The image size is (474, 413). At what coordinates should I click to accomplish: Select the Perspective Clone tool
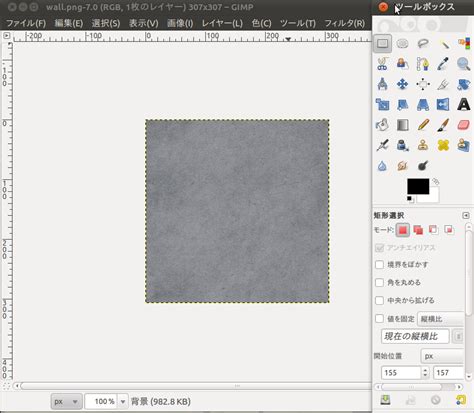coord(464,145)
